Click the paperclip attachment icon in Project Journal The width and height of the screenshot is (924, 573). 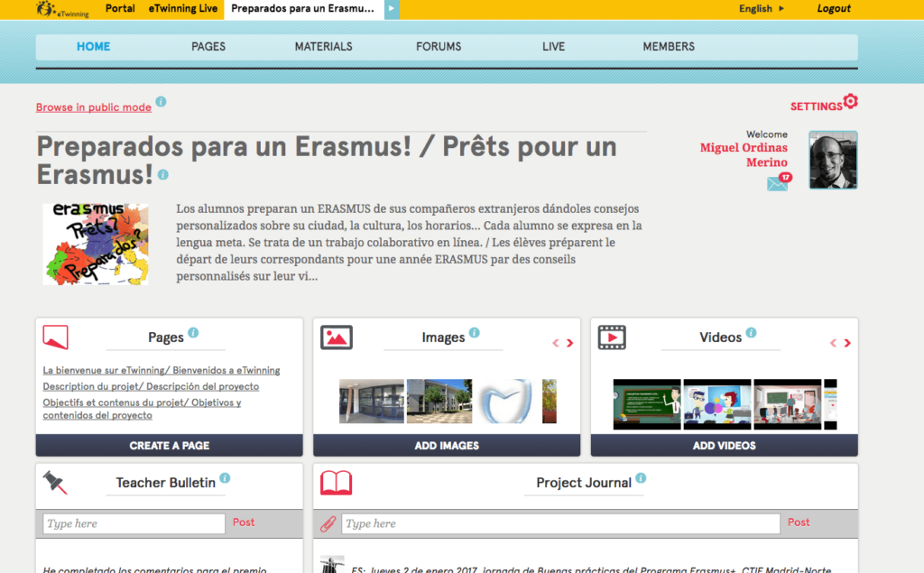click(328, 523)
